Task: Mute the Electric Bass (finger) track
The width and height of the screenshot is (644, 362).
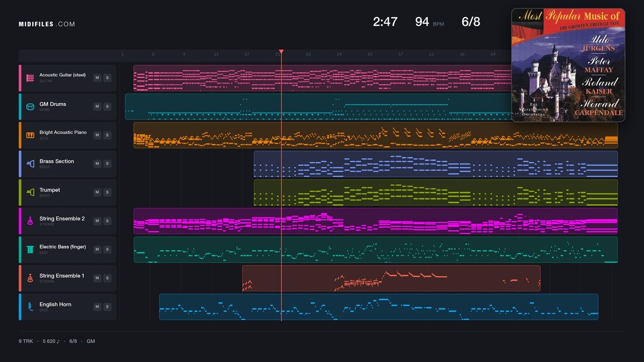Action: pyautogui.click(x=97, y=249)
